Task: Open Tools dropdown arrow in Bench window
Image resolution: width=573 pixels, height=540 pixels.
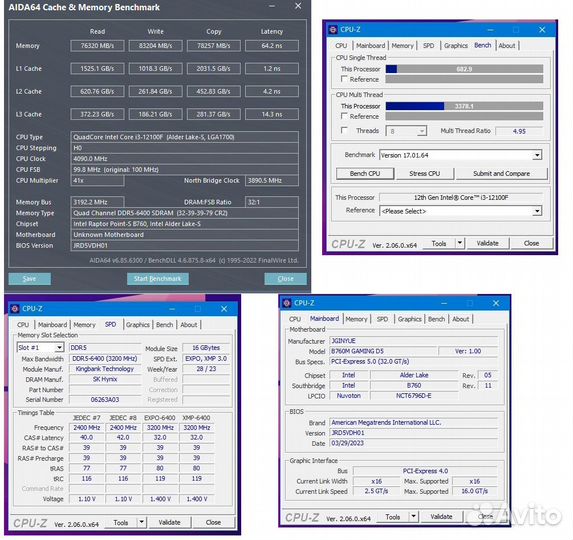Action: point(460,243)
